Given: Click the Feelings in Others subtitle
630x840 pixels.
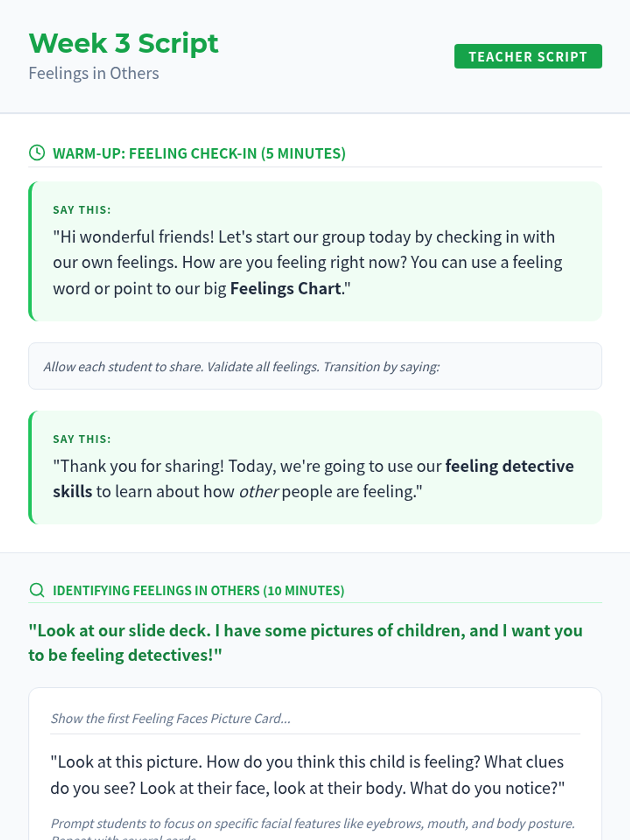Looking at the screenshot, I should (x=93, y=73).
